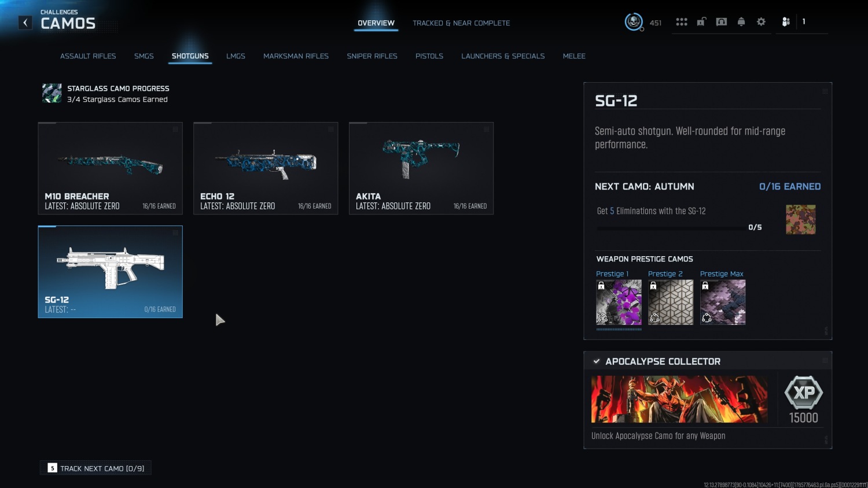Image resolution: width=868 pixels, height=488 pixels.
Task: Select the M10 Breacher weapon card
Action: pos(110,168)
